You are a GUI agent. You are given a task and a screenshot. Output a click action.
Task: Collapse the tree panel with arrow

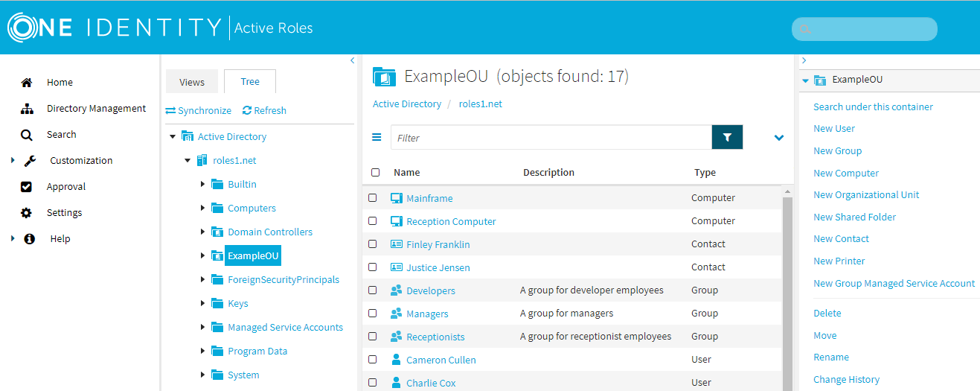click(352, 61)
